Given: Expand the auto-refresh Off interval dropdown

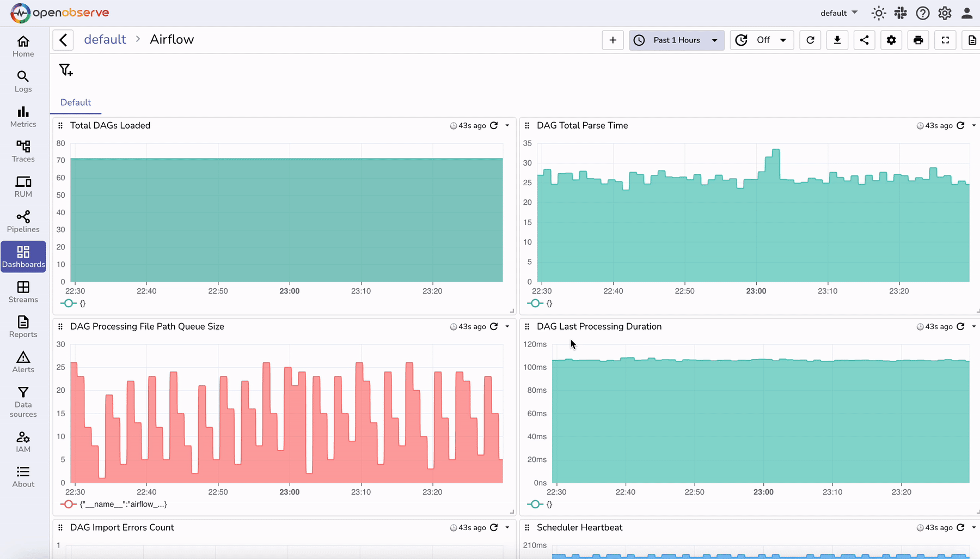Looking at the screenshot, I should (x=762, y=40).
